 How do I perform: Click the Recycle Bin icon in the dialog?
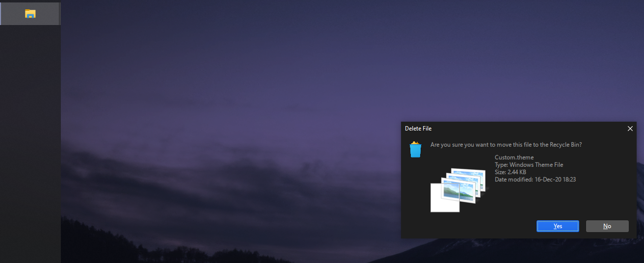tap(415, 150)
